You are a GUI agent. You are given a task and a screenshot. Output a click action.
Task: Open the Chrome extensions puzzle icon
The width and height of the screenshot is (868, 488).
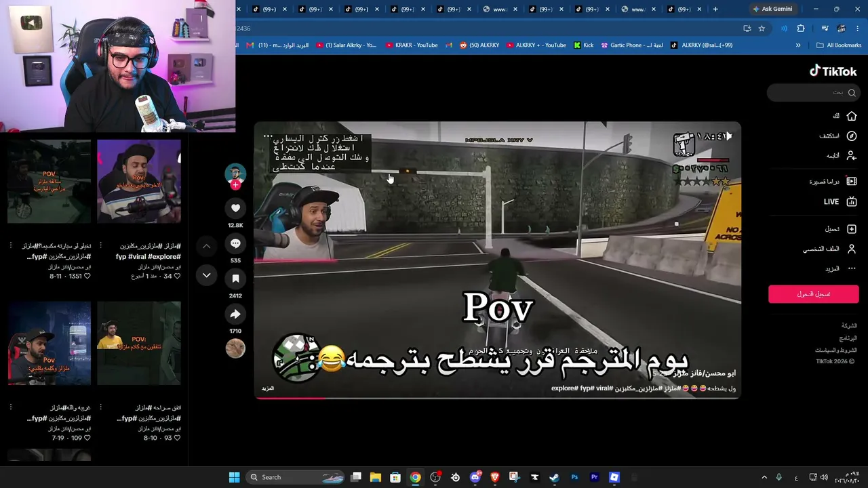801,28
